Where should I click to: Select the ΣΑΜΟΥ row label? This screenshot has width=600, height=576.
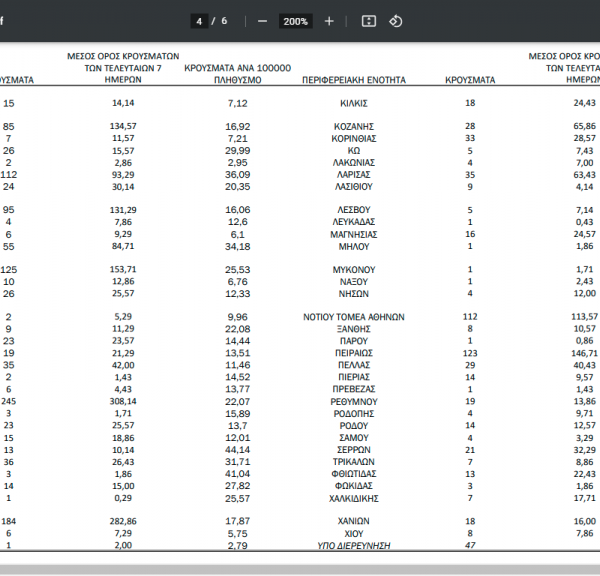coord(354,438)
